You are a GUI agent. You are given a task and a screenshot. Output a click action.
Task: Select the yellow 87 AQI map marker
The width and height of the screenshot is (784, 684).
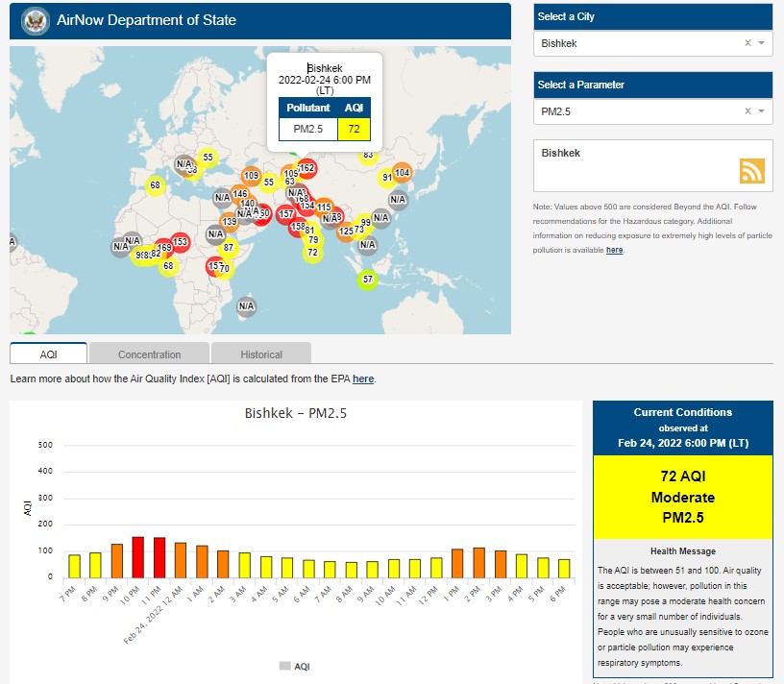(228, 247)
